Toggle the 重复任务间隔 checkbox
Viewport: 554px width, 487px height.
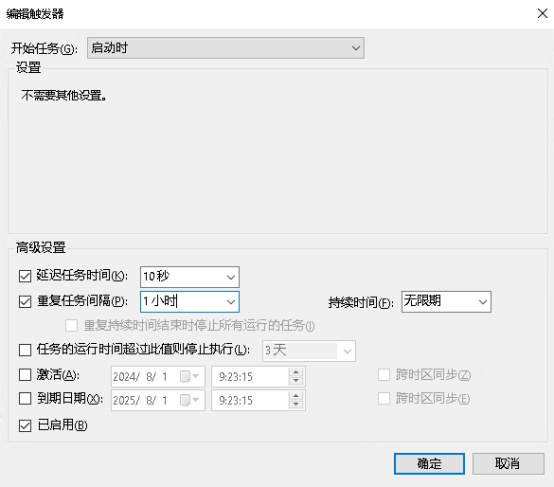point(25,302)
